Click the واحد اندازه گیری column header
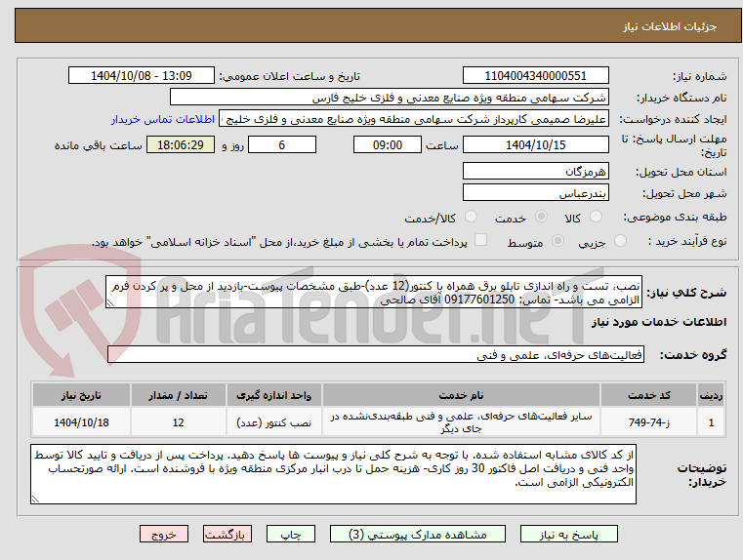Viewport: 743px width, 560px height. click(x=274, y=395)
